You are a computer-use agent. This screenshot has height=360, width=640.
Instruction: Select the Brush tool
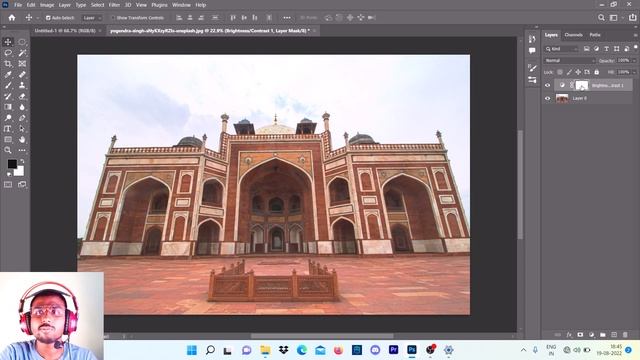point(8,85)
